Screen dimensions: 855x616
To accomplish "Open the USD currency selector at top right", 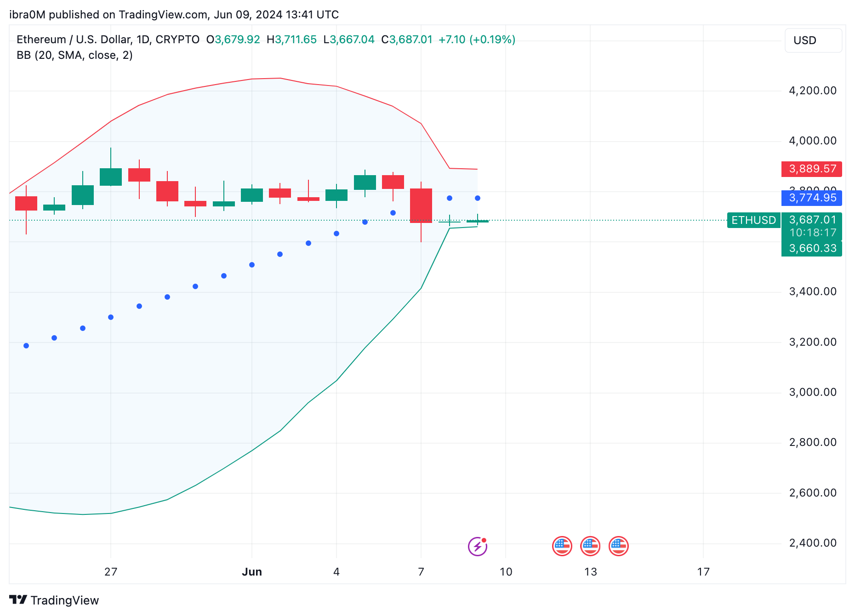I will click(x=814, y=40).
